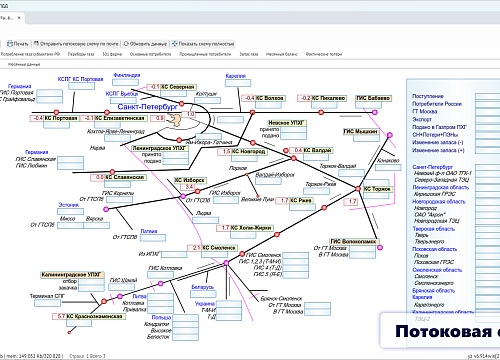Switch to the Месячный баланс tab
The image size is (500, 360).
click(281, 54)
